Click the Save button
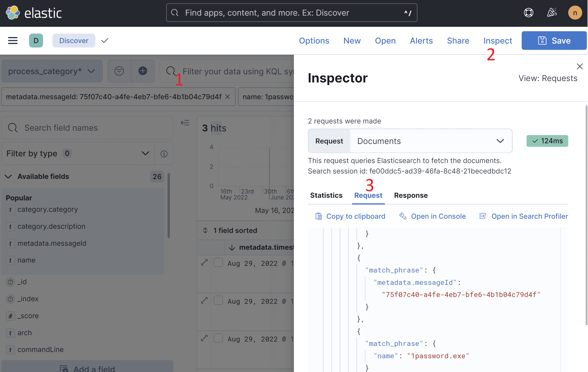This screenshot has height=372, width=588. [554, 40]
